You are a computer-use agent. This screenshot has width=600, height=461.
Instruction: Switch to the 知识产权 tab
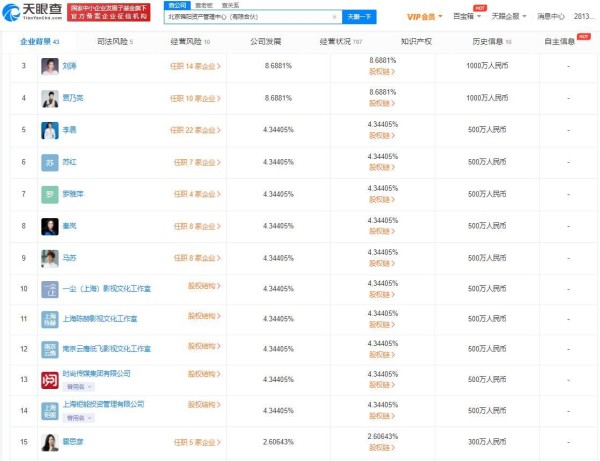click(x=416, y=42)
